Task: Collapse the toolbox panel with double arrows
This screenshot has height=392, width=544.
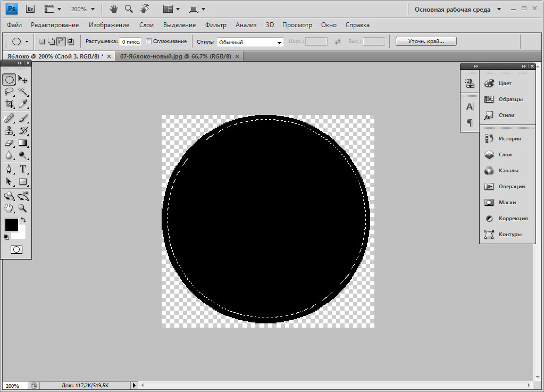Action: (x=20, y=63)
